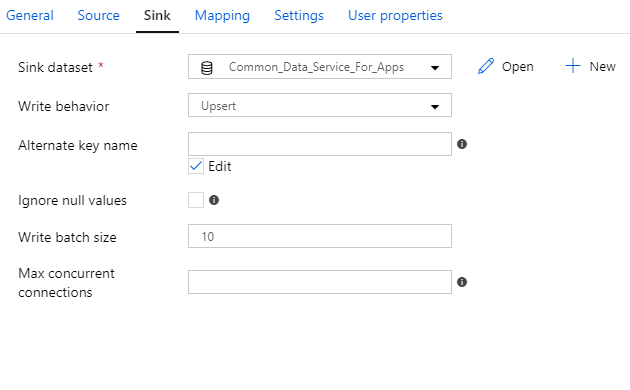Enable the Ignore null values checkbox
The image size is (630, 390).
[x=196, y=200]
